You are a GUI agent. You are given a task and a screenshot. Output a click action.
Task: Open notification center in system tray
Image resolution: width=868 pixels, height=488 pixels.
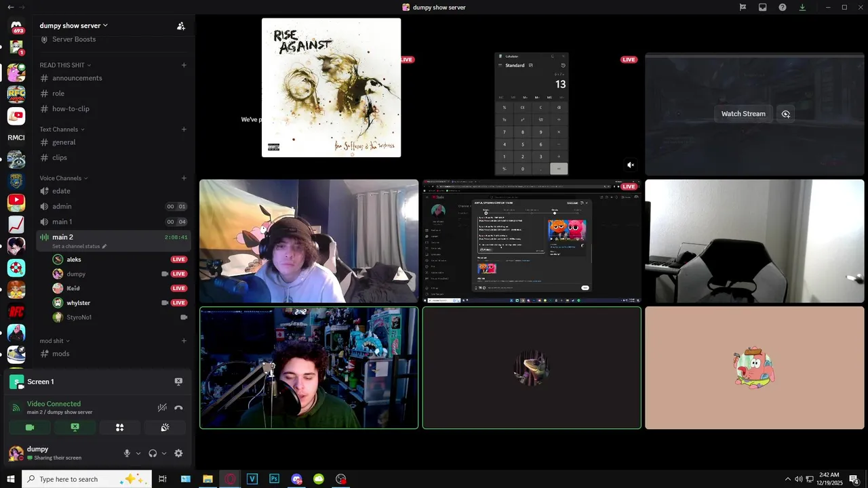[854, 479]
